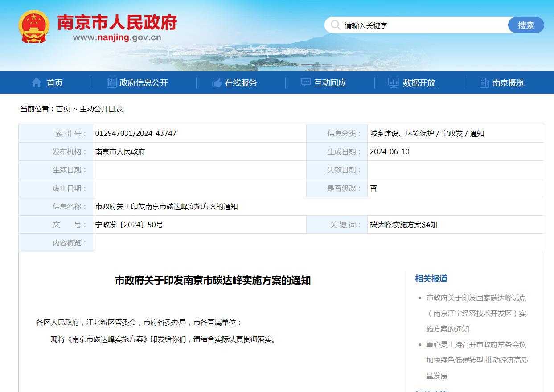The image size is (554, 392).
Task: Click the thumbs-up icon beside 在线服务
Action: (217, 82)
